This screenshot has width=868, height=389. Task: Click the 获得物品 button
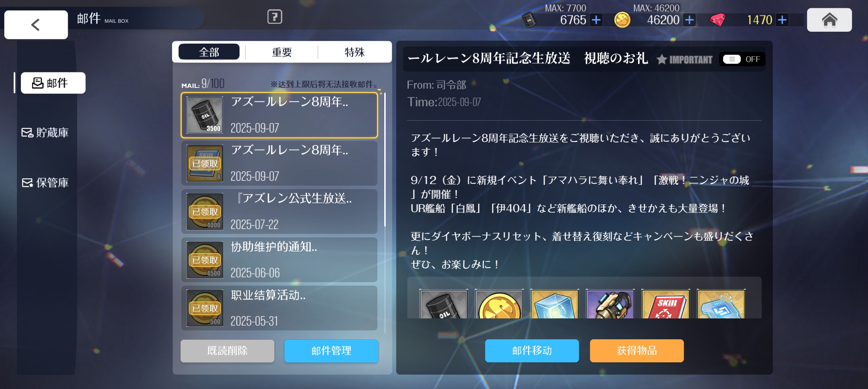[x=637, y=350]
